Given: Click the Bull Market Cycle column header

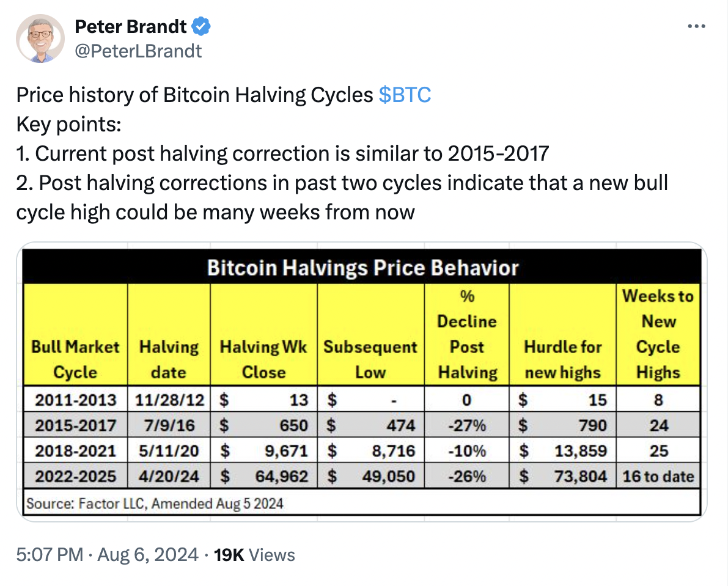Looking at the screenshot, I should point(75,359).
